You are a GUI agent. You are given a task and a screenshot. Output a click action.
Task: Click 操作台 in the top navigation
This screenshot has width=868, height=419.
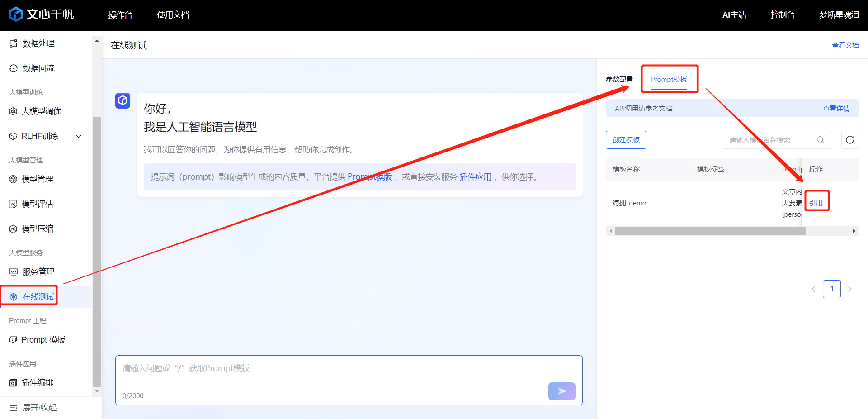click(x=120, y=15)
